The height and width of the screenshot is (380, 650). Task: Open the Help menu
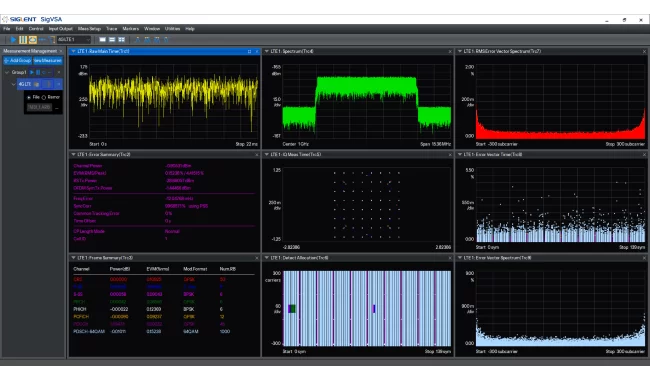(190, 29)
